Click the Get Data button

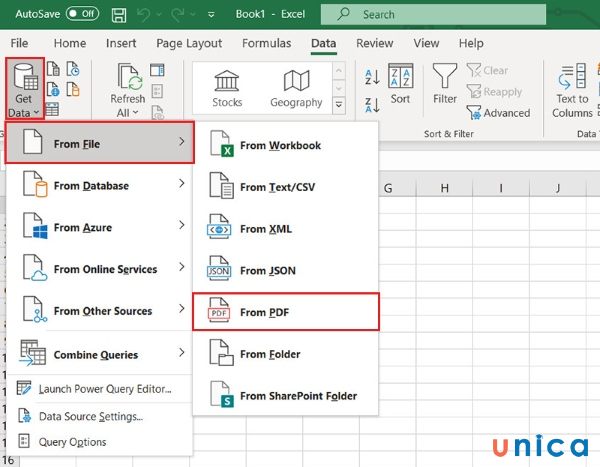[21, 89]
